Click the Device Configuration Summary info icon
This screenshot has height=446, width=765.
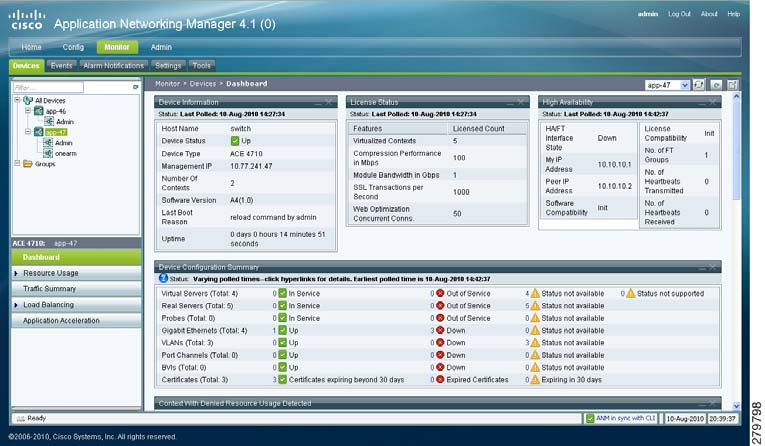[163, 278]
